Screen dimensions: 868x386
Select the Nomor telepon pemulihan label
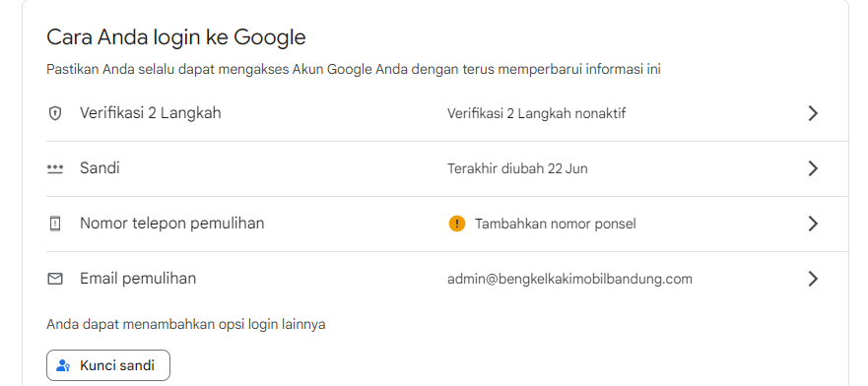(171, 223)
